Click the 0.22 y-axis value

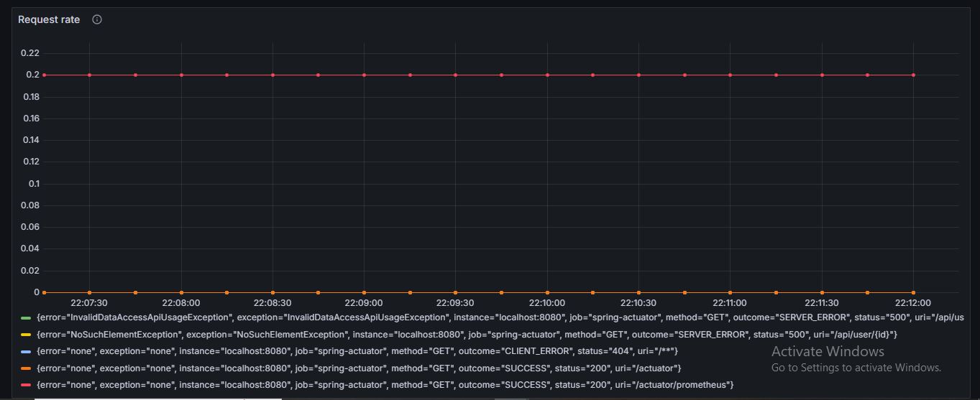(30, 53)
